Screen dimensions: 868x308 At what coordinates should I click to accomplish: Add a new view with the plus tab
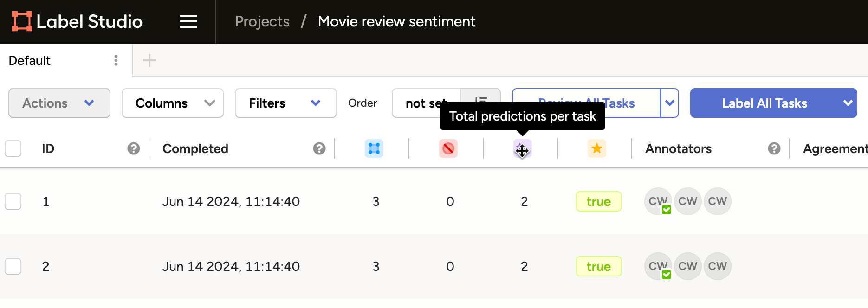point(149,60)
